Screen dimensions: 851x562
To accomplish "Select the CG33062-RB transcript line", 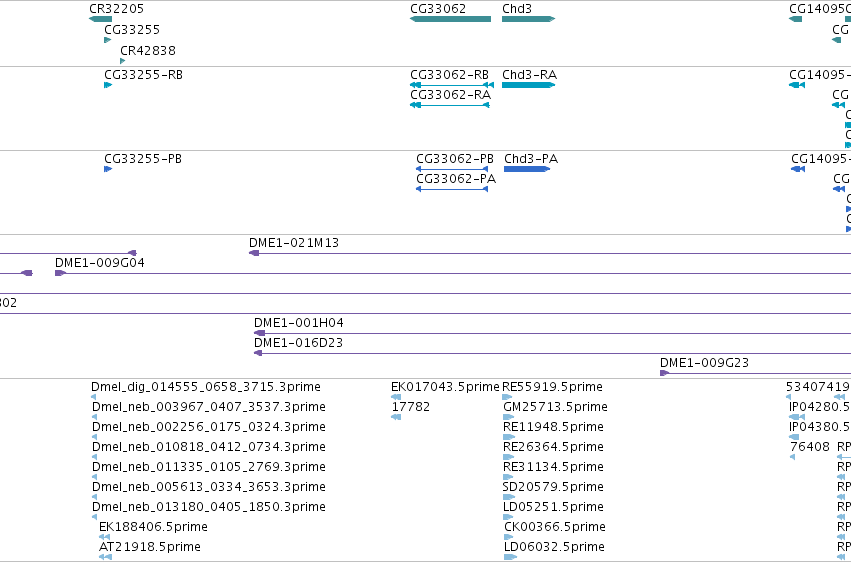I will pyautogui.click(x=452, y=85).
